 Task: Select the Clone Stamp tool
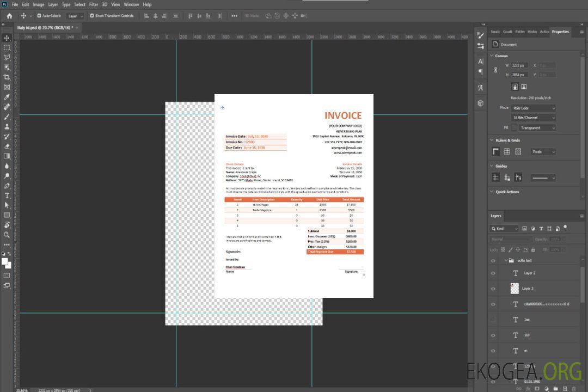coord(7,126)
